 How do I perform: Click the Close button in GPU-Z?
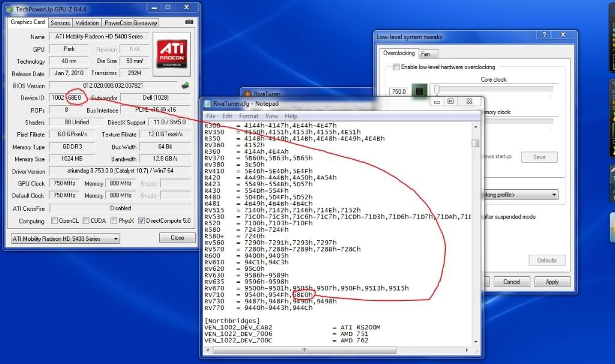point(177,238)
